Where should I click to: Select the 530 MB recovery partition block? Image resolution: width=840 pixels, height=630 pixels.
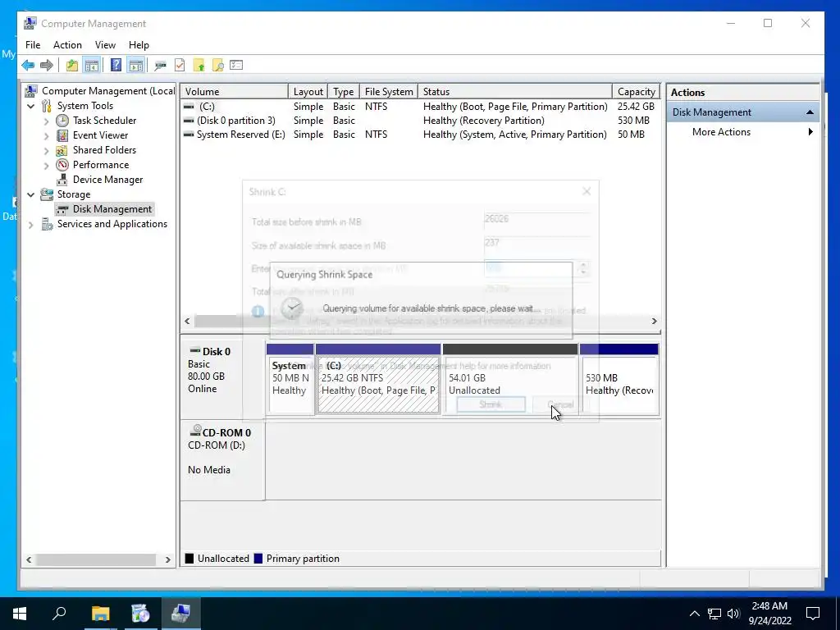click(619, 379)
